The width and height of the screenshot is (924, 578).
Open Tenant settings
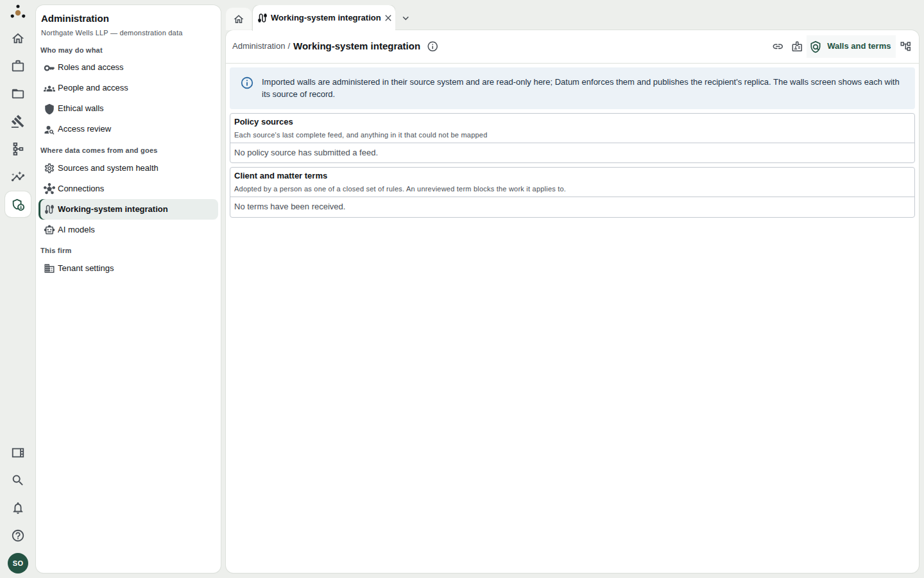point(128,268)
